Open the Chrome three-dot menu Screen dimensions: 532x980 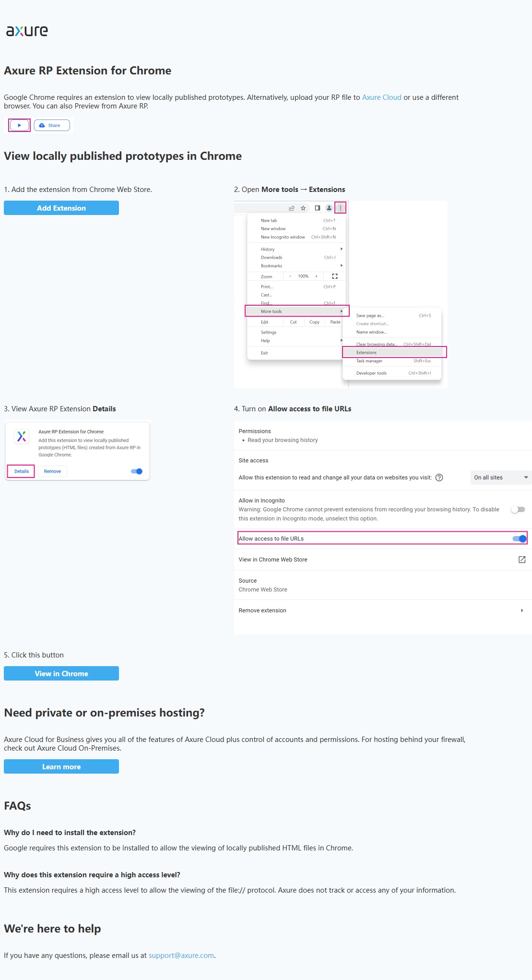(341, 208)
